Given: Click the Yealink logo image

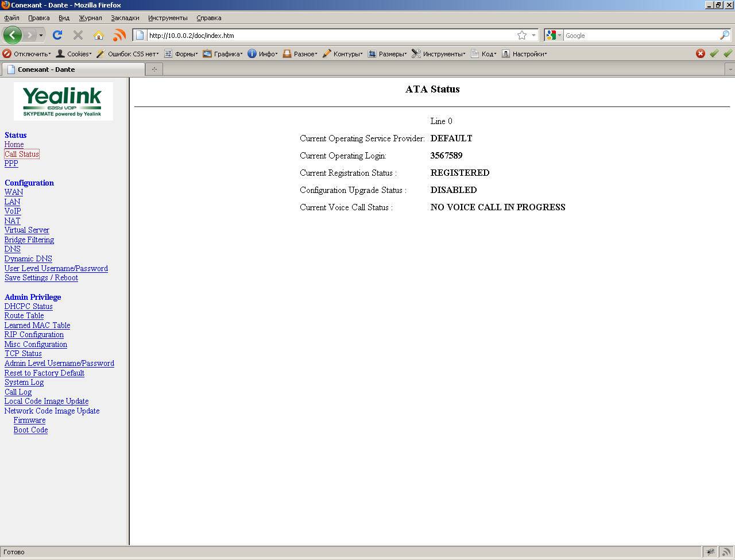Looking at the screenshot, I should tap(63, 101).
